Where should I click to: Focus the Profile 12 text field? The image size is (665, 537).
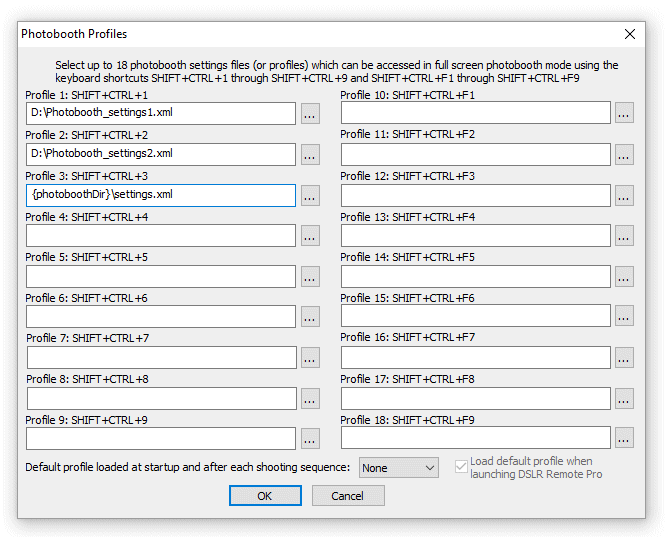click(x=475, y=195)
